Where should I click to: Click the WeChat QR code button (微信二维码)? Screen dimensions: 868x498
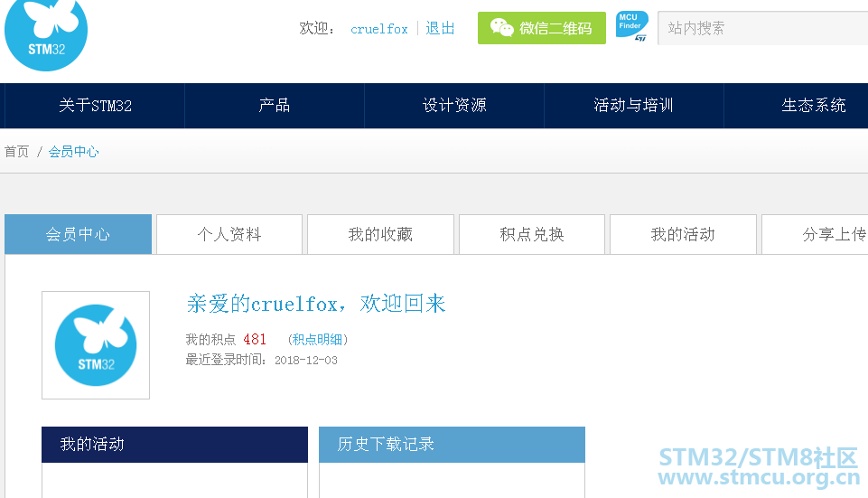[541, 28]
